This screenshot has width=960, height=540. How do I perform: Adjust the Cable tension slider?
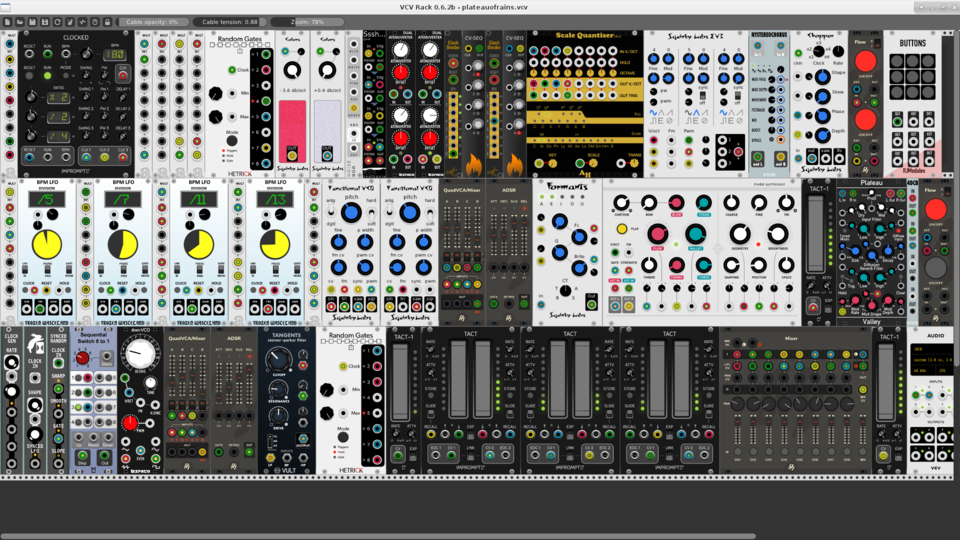pyautogui.click(x=230, y=22)
